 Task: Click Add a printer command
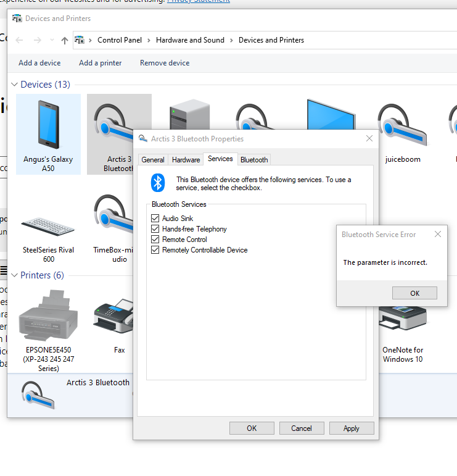tap(101, 63)
